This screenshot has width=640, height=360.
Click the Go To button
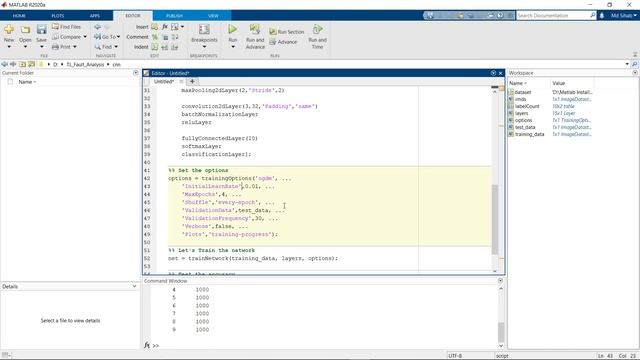(107, 37)
